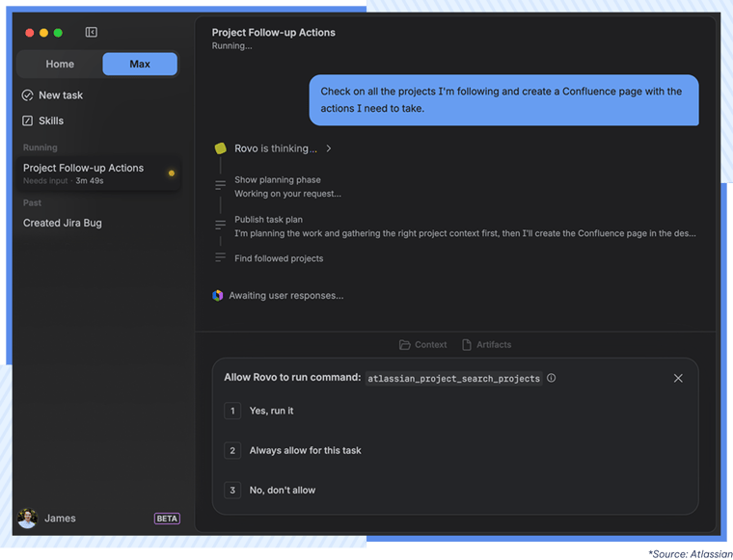Click the Needs input 3m 49s status line
Image resolution: width=733 pixels, height=560 pixels.
point(63,181)
